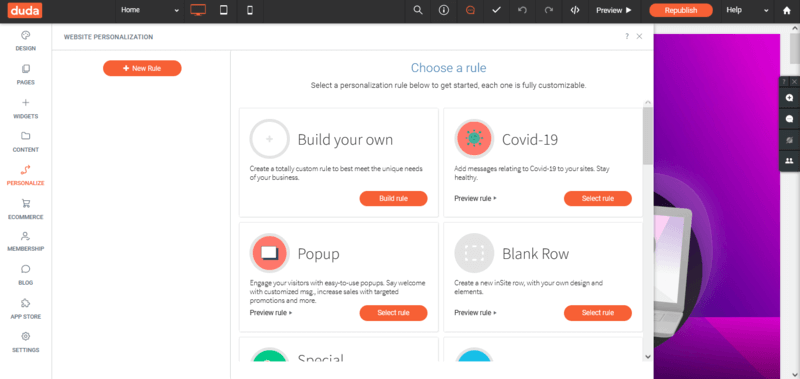
Task: Select the Covid-19 rule button
Action: [x=598, y=198]
